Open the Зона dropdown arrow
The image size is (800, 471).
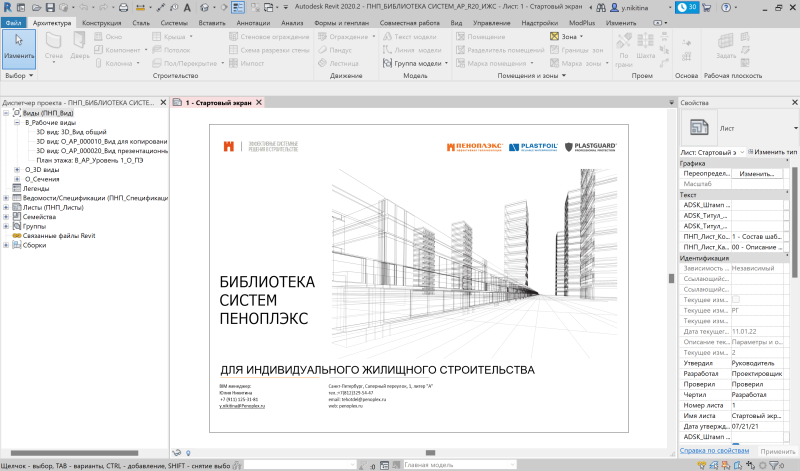pyautogui.click(x=582, y=37)
